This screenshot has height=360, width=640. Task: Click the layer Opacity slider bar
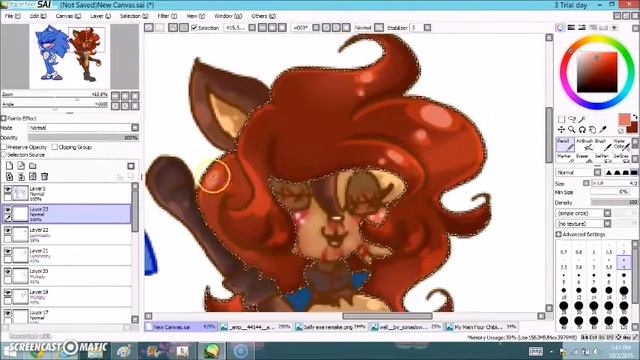84,138
